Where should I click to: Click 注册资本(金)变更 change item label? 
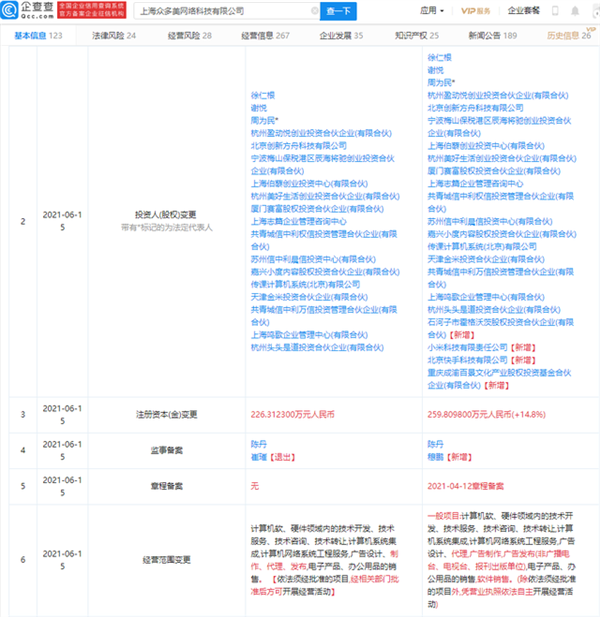point(166,414)
